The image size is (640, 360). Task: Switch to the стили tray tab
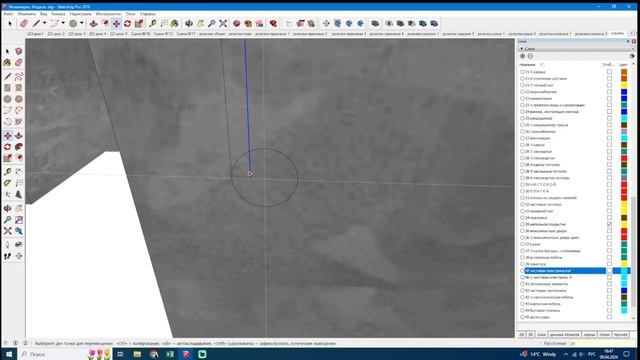604,335
